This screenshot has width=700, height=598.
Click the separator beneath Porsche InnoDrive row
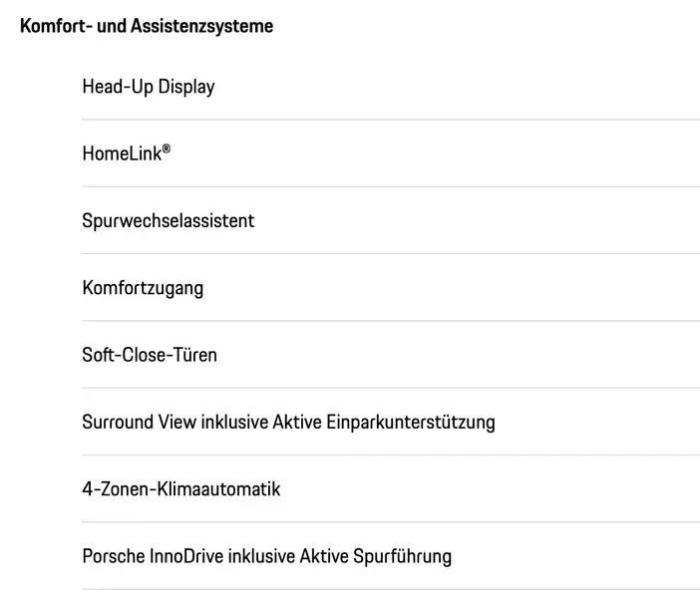pos(390,589)
